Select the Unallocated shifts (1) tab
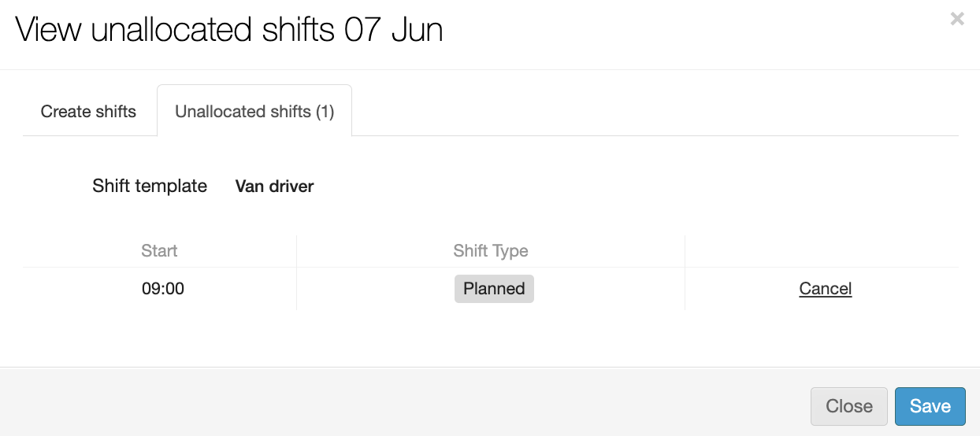This screenshot has width=980, height=436. pyautogui.click(x=254, y=112)
